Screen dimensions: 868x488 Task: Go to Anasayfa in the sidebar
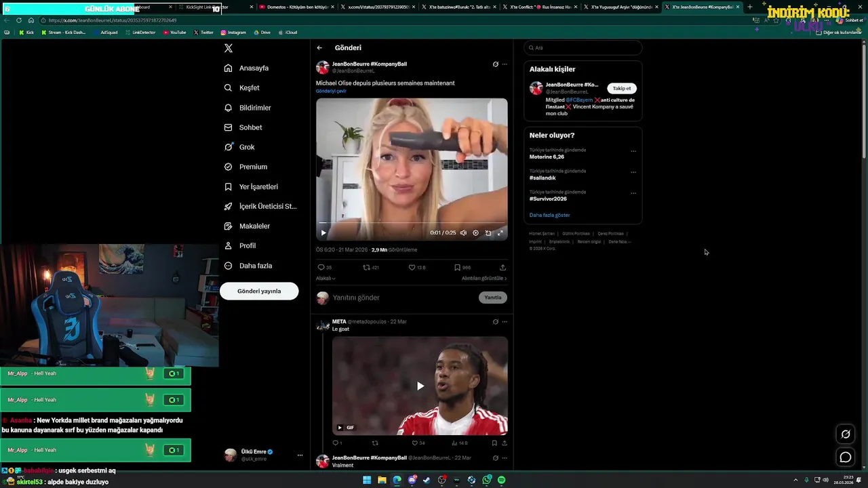point(247,68)
